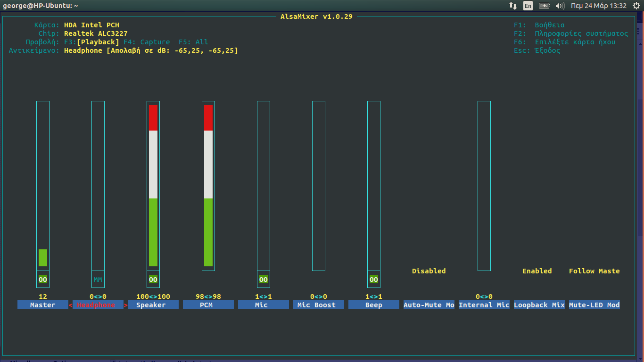644x362 pixels.
Task: Click the george@HP-Ubuntu window title
Action: point(41,6)
